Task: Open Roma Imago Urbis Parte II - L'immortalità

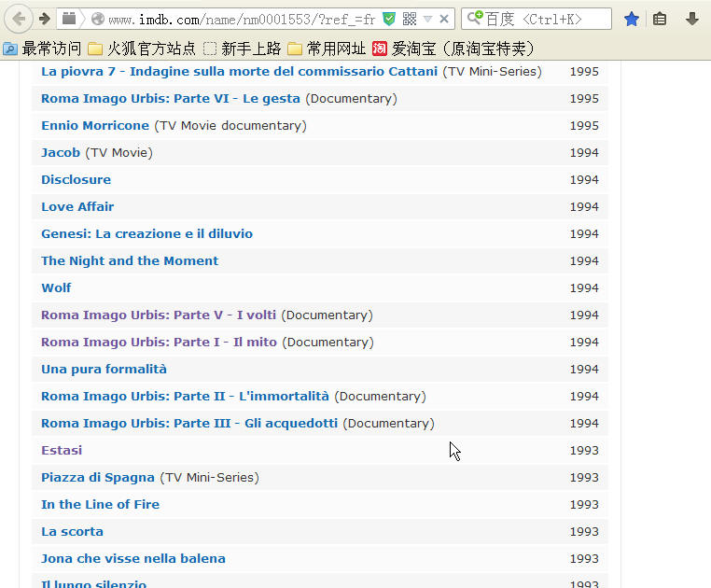Action: pos(185,396)
